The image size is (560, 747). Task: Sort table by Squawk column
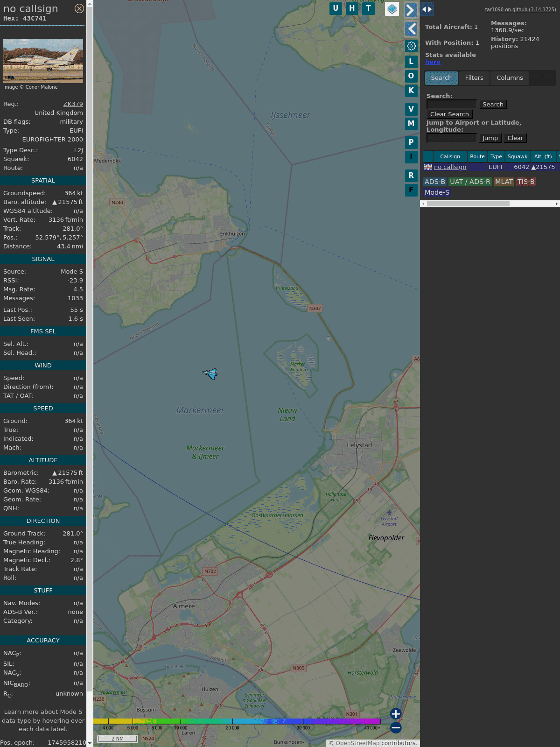[518, 157]
